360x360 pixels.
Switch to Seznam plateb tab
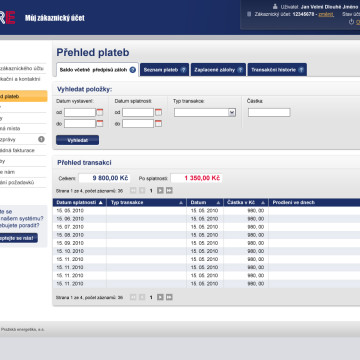point(164,70)
